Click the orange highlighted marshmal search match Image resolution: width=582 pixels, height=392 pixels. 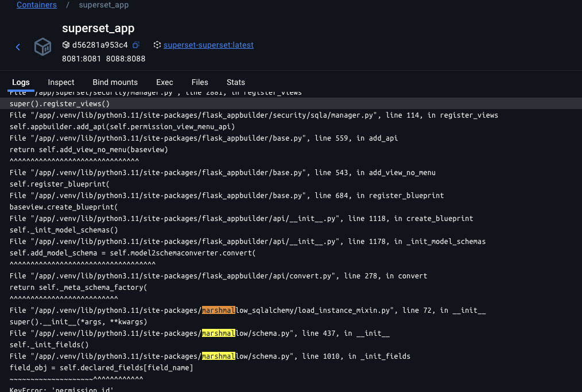pos(218,311)
